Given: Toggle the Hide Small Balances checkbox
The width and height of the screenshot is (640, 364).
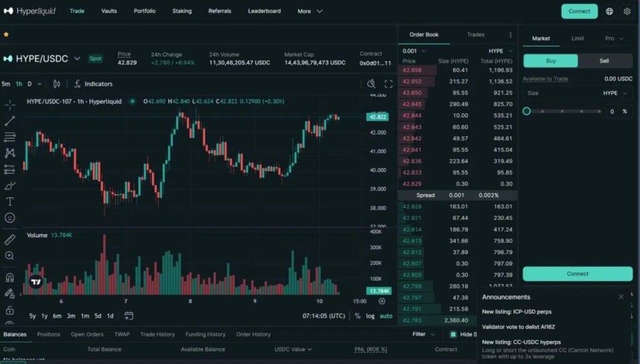Looking at the screenshot, I should (453, 335).
